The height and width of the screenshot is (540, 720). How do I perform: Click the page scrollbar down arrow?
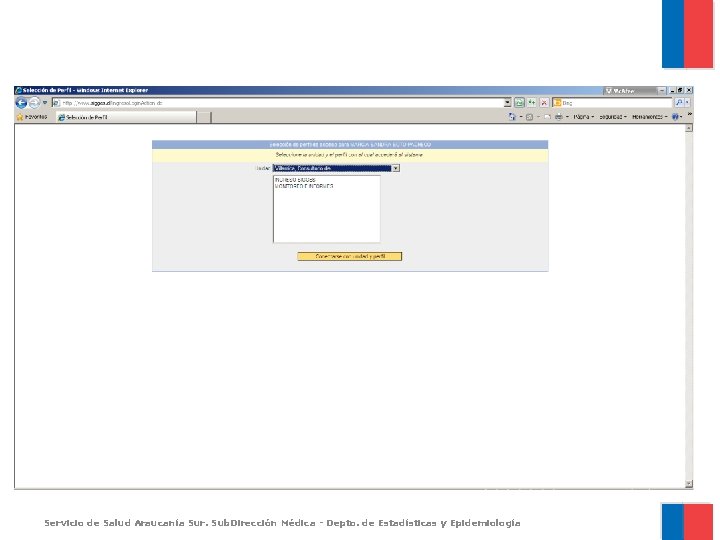(688, 484)
